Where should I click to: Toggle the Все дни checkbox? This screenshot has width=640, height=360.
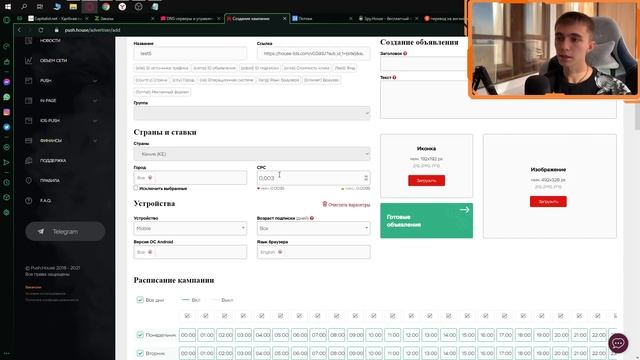coord(140,300)
